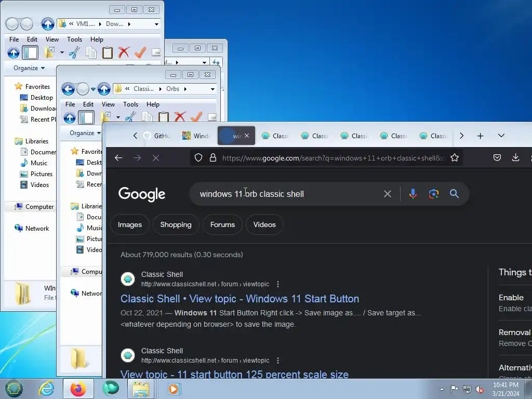Open Organize dropdown in Orbs window
The height and width of the screenshot is (399, 532).
coord(85,133)
